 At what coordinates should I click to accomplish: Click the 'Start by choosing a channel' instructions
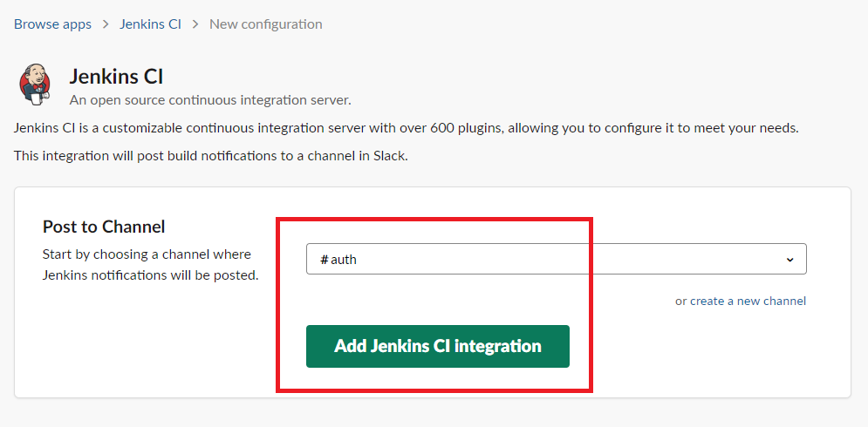[x=151, y=264]
